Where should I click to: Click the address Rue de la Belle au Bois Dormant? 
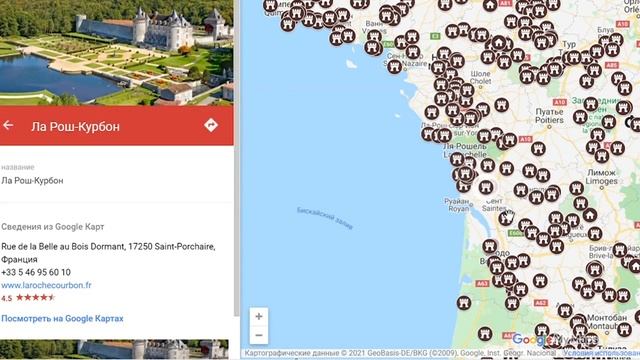coord(108,253)
